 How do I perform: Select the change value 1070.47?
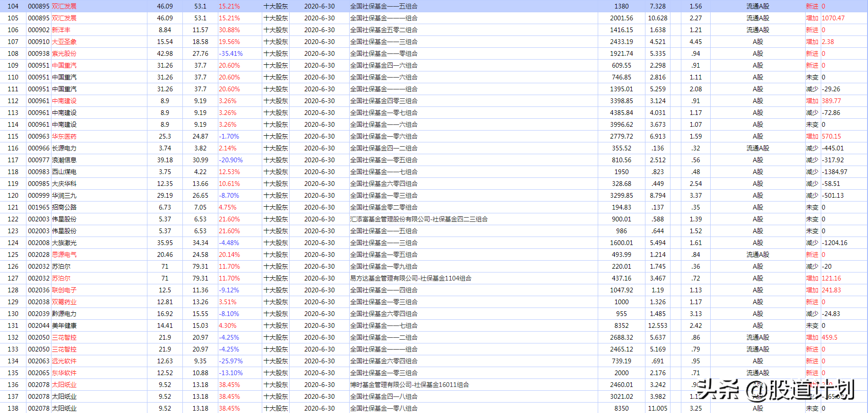click(833, 18)
